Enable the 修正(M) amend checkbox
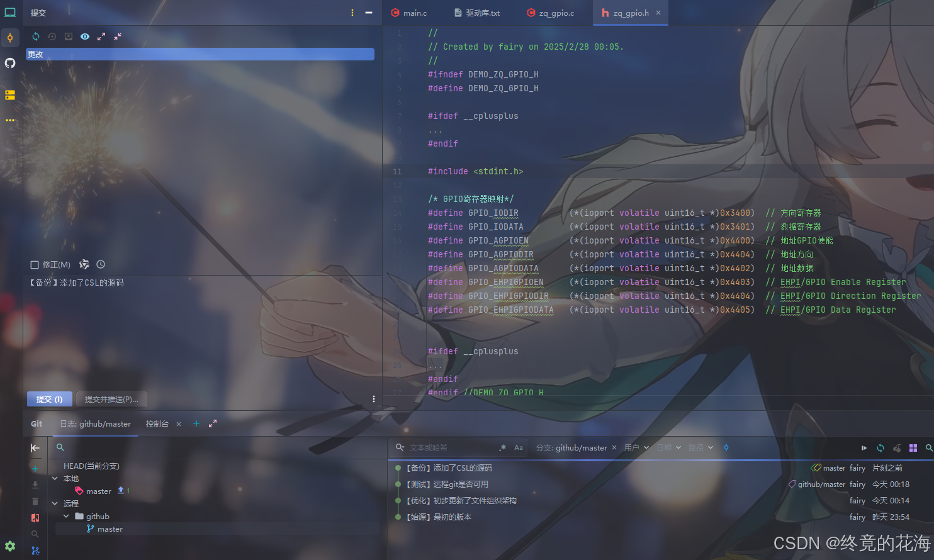The height and width of the screenshot is (560, 934). click(35, 265)
